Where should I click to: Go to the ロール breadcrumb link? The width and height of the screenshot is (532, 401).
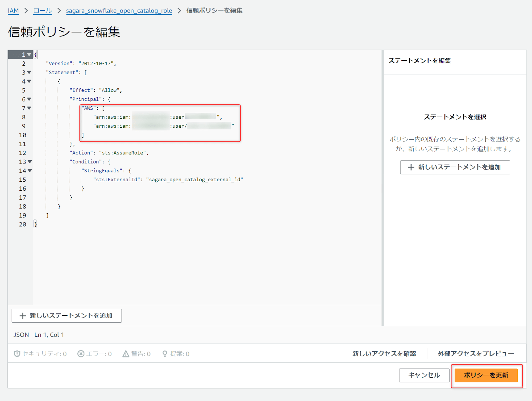pos(43,11)
